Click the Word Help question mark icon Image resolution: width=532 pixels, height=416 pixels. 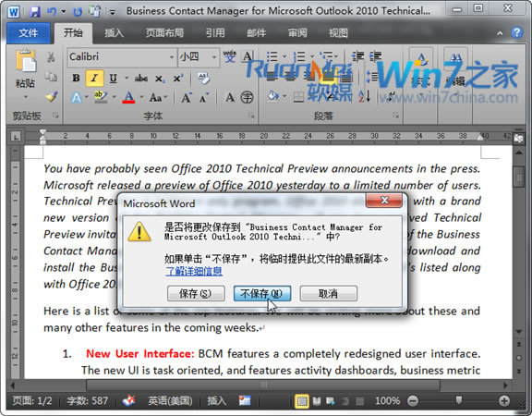[x=516, y=32]
